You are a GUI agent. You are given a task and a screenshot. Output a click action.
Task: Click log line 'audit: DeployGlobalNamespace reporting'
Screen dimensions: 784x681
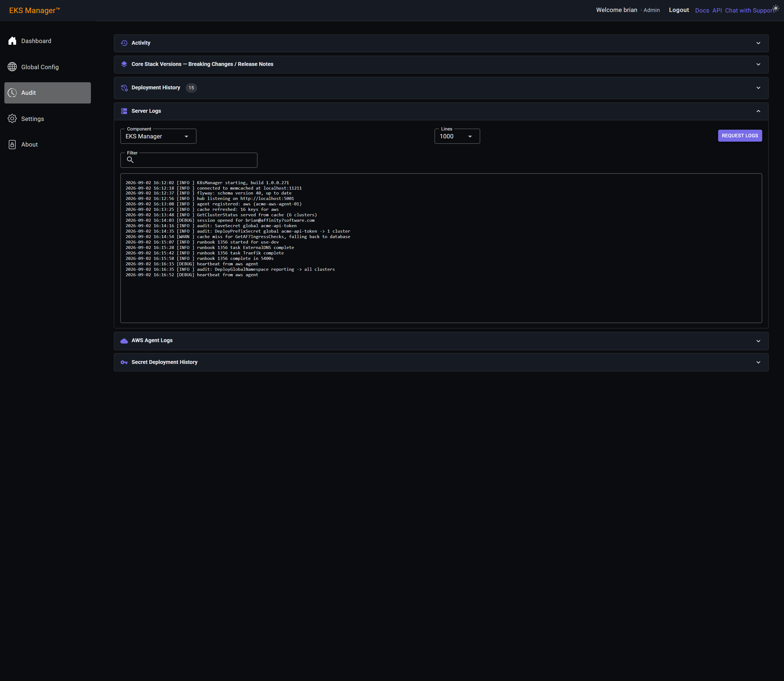click(230, 269)
